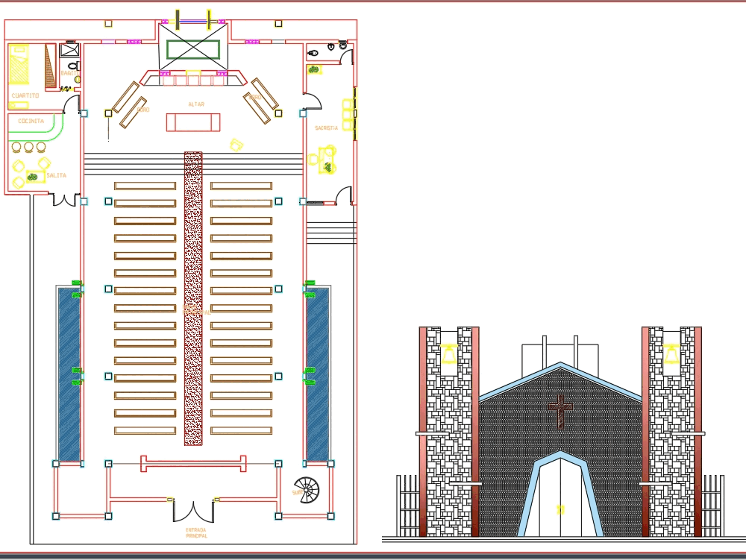Select the plant symbol in the Salita
This screenshot has width=746, height=560.
click(33, 176)
